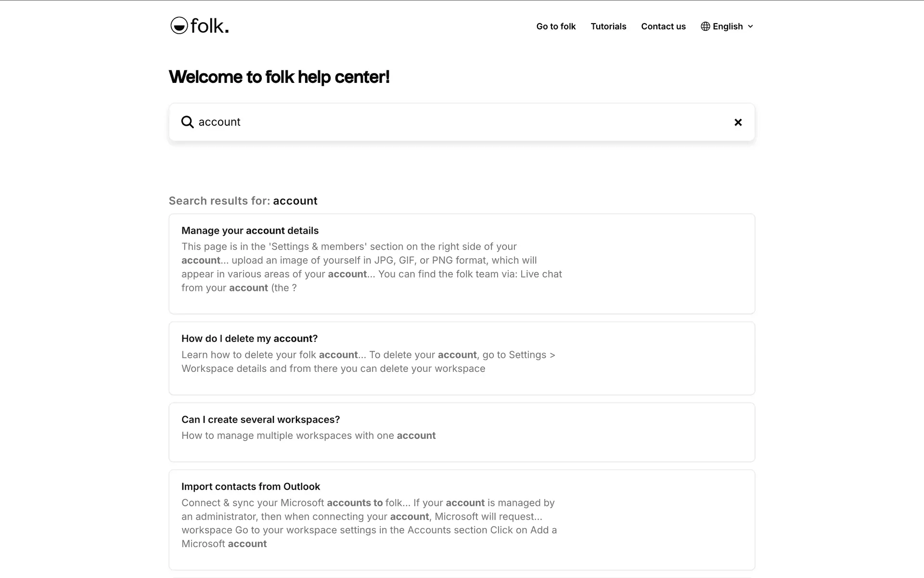
Task: Click the Manage account details result description
Action: 372,267
